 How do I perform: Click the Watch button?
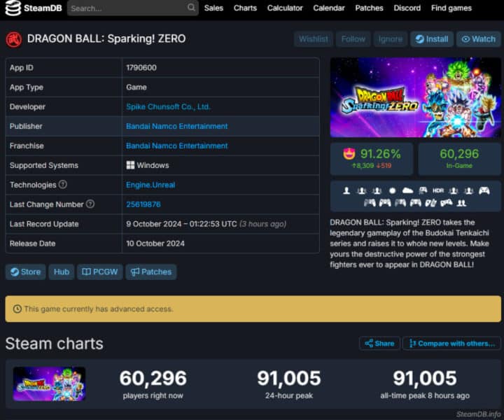click(x=478, y=39)
